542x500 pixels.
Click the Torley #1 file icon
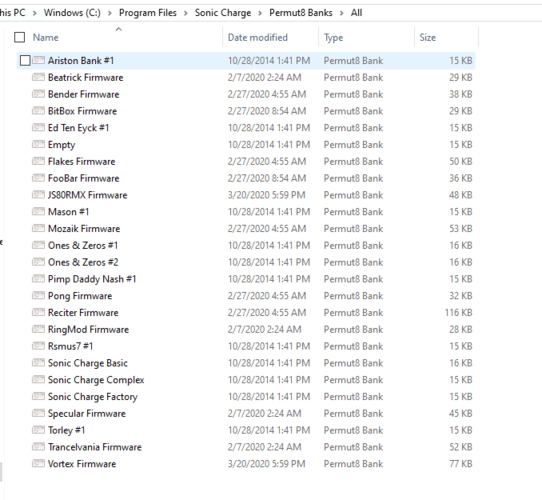(38, 430)
